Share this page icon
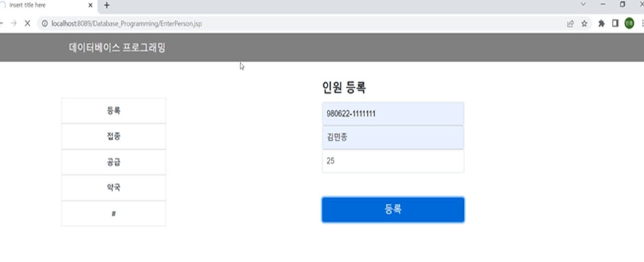 point(570,24)
